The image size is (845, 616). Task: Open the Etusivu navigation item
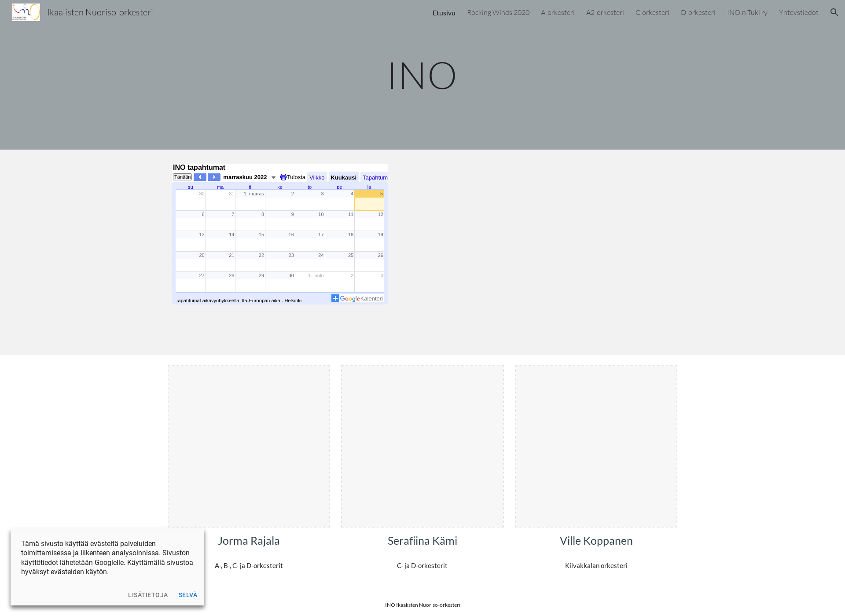click(444, 13)
